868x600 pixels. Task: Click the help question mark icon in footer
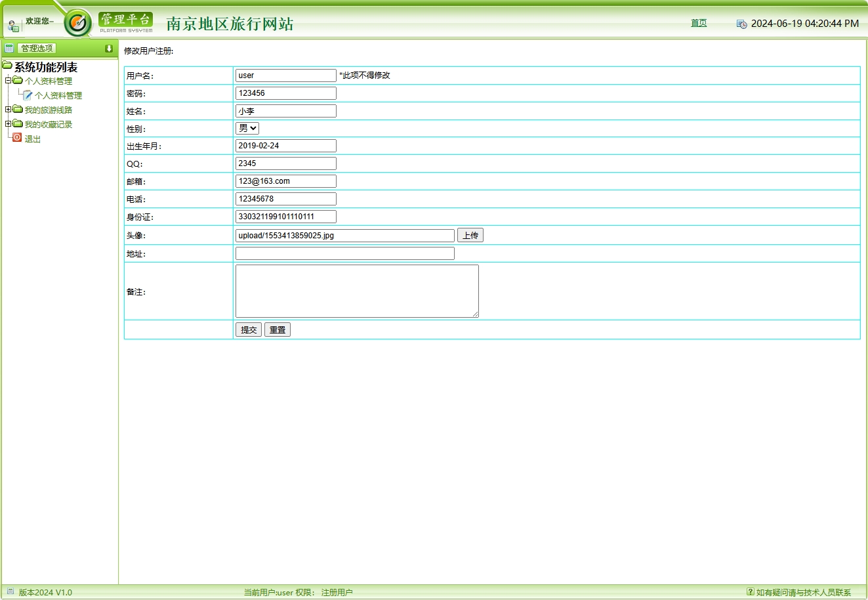[x=750, y=591]
